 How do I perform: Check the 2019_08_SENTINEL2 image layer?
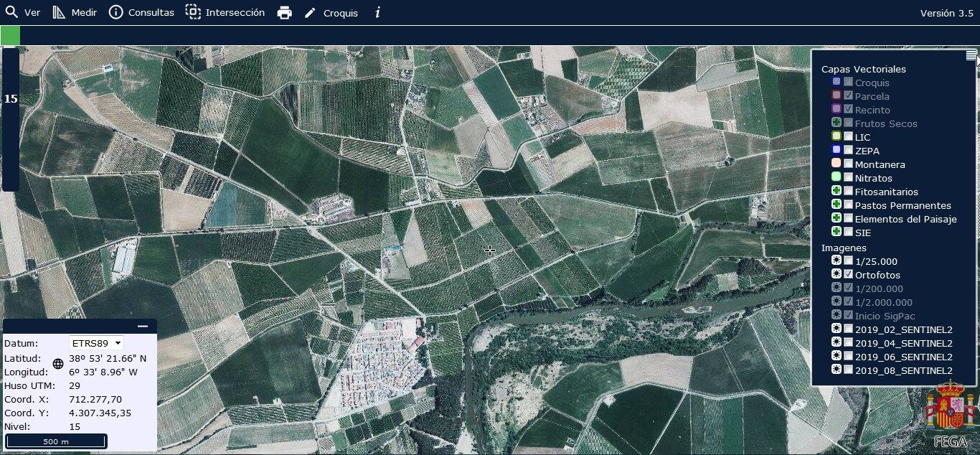[848, 370]
